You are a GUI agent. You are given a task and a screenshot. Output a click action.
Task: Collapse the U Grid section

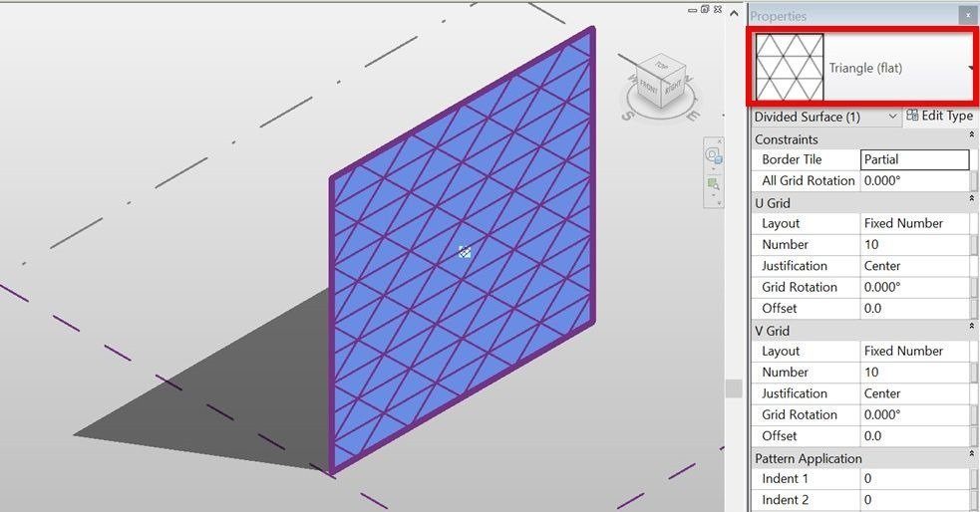(971, 198)
